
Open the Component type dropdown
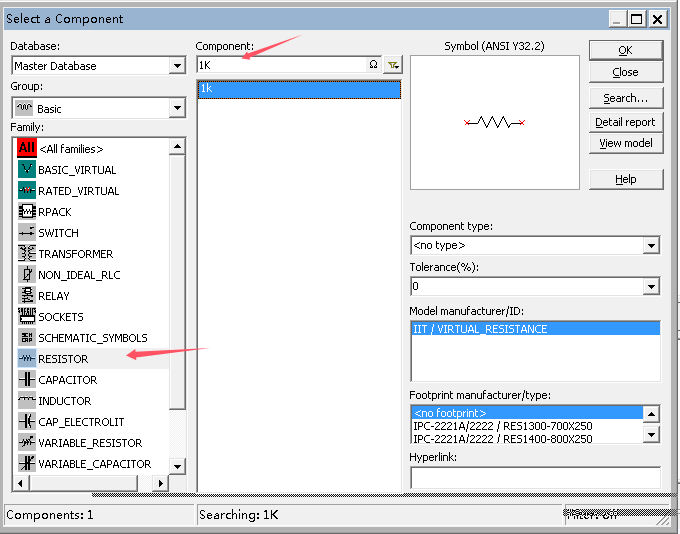point(651,245)
